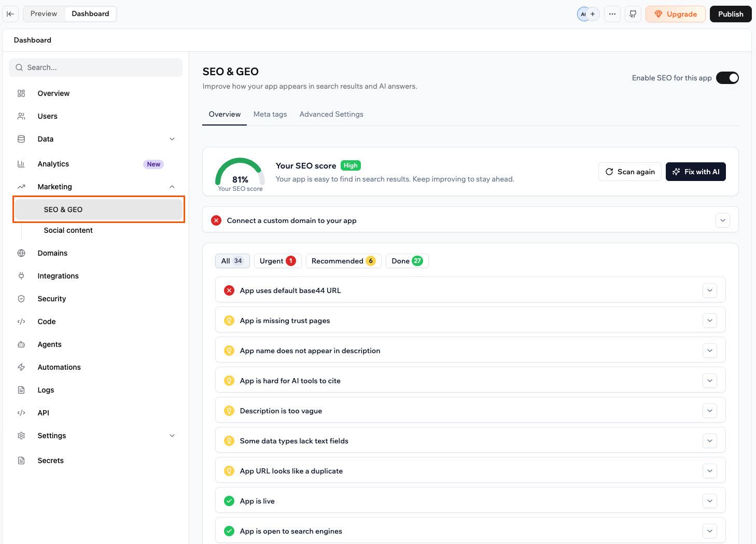Collapse the Marketing sidebar section
756x544 pixels.
click(x=172, y=187)
